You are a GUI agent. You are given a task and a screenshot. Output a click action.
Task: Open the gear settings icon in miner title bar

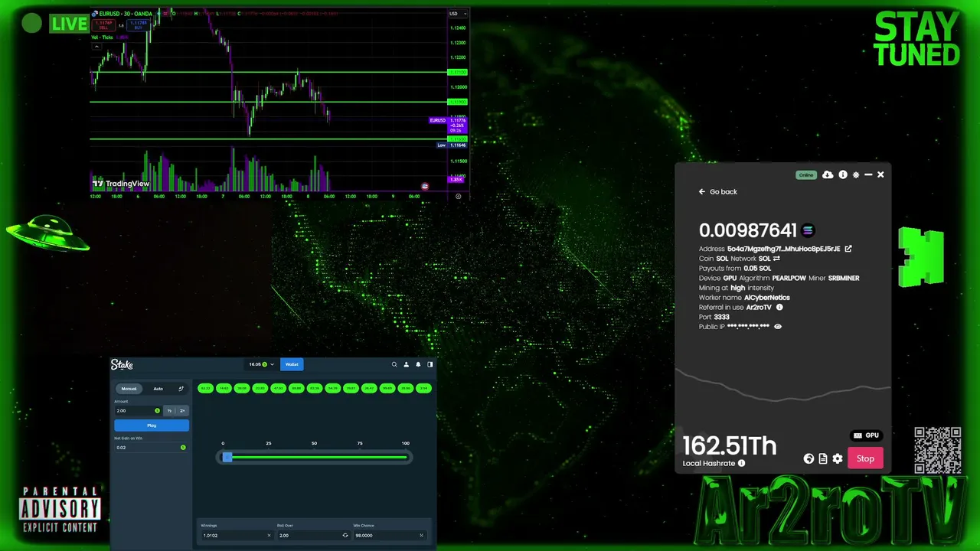tap(856, 174)
